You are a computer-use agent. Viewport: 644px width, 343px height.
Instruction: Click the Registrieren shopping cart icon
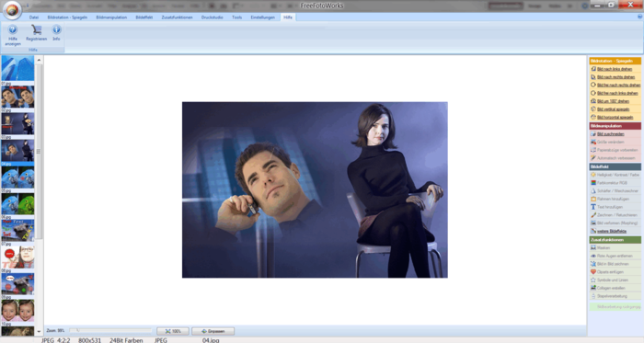[36, 29]
